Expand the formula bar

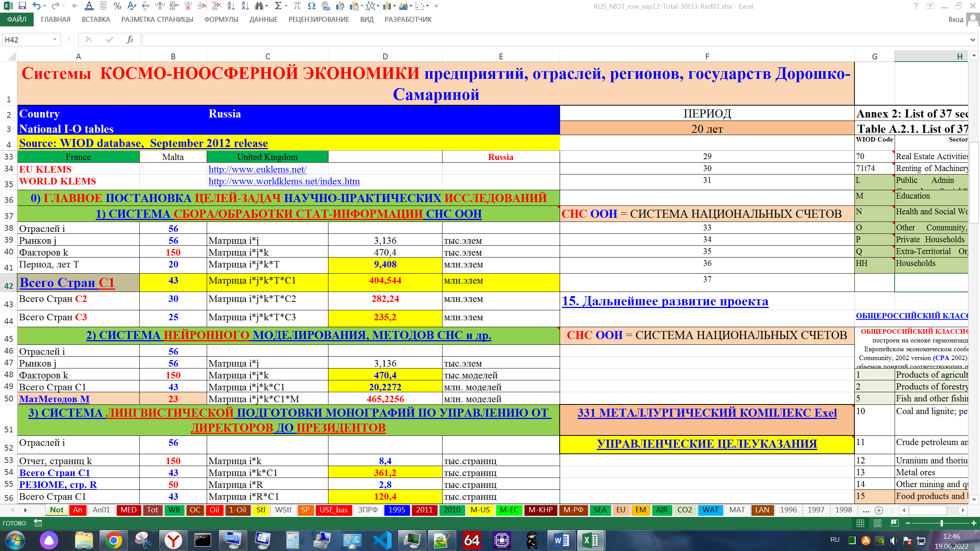point(973,39)
